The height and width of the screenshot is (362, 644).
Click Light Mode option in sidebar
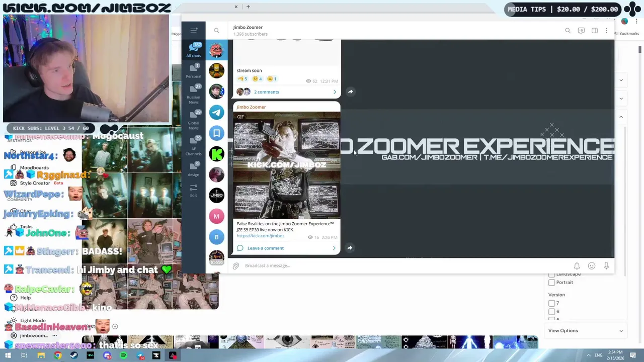point(33,320)
